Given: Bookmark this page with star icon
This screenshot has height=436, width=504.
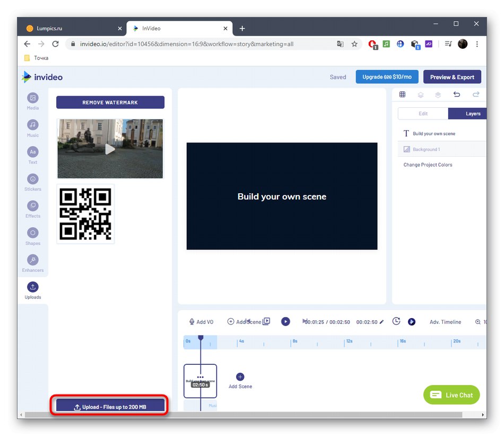Looking at the screenshot, I should tap(354, 44).
